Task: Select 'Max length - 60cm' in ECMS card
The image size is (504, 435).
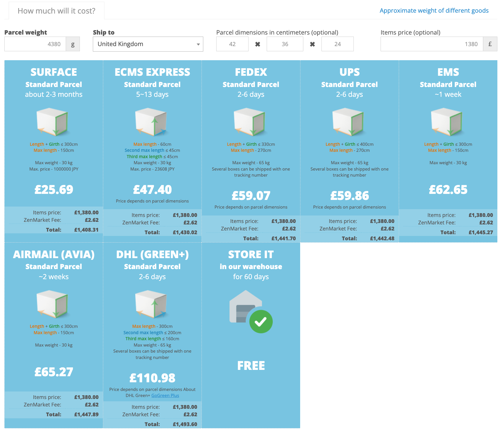Action: pyautogui.click(x=153, y=144)
